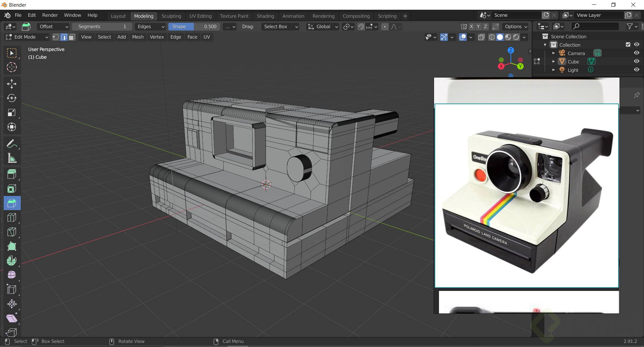Click the Options button in header

tap(516, 27)
